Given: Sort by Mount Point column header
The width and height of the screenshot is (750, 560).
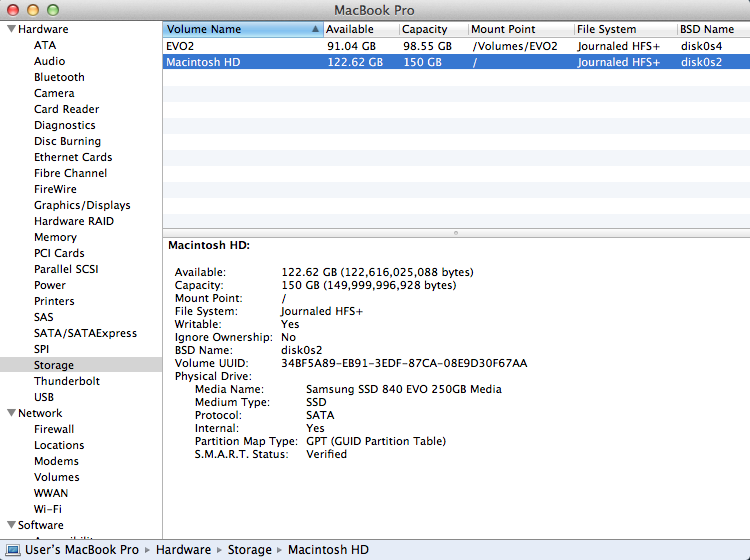Looking at the screenshot, I should [521, 29].
